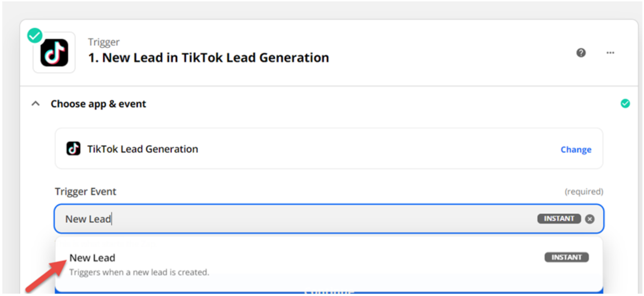The height and width of the screenshot is (296, 644).
Task: Click the green status check beside Choose app
Action: [625, 104]
